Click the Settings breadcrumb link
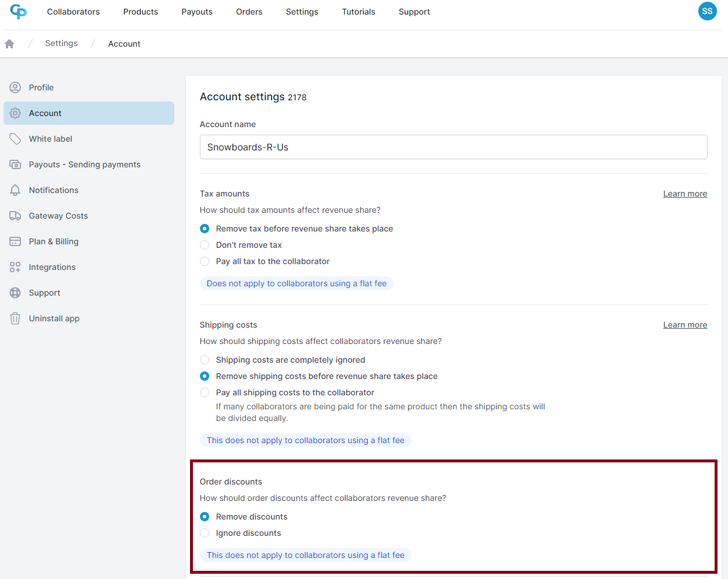Screen dimensions: 728x579 [61, 43]
